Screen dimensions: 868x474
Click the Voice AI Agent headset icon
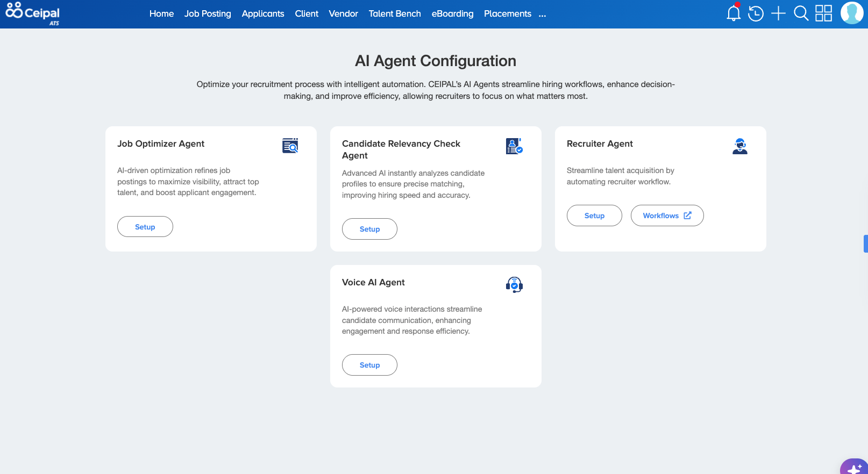(x=515, y=284)
